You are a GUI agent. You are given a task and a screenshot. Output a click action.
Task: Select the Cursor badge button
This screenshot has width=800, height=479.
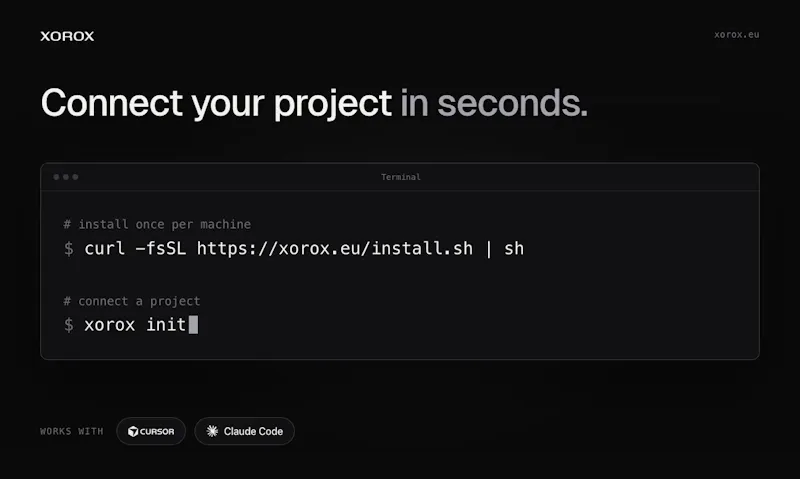pyautogui.click(x=151, y=431)
